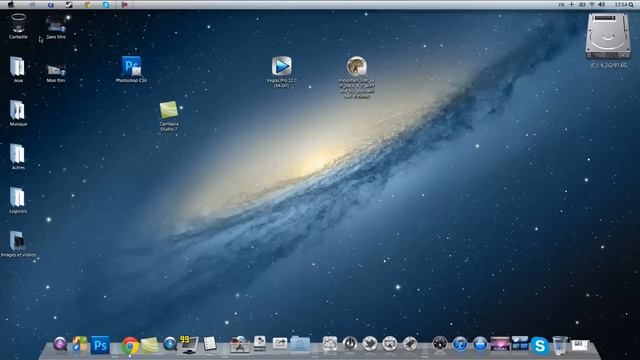Open the Mon film desktop file
Viewport: 640px width, 360px height.
coord(56,73)
